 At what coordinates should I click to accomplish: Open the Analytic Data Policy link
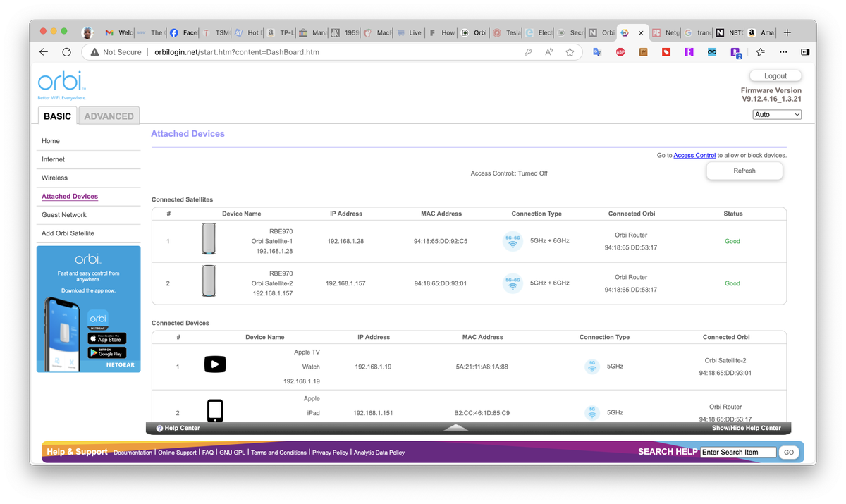[x=379, y=453]
